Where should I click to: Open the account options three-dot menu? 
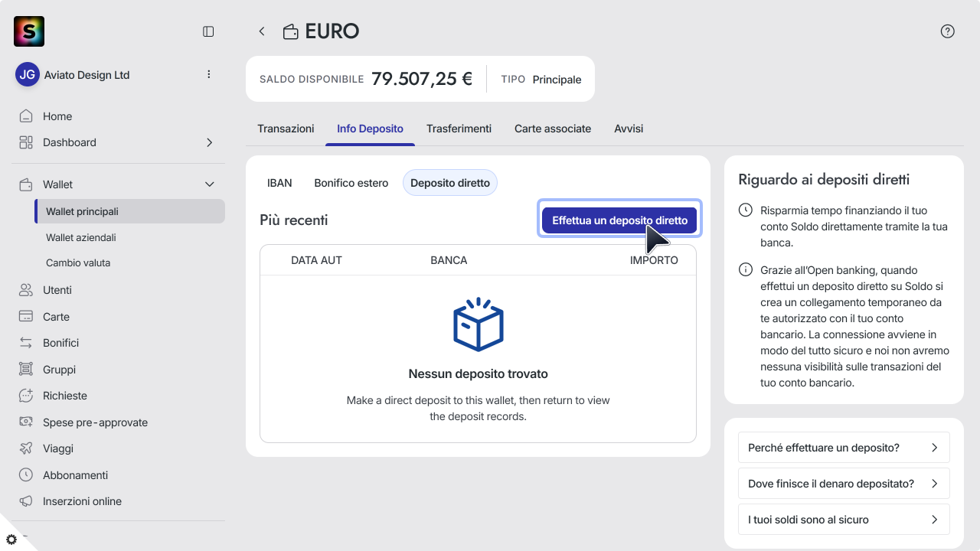tap(209, 74)
